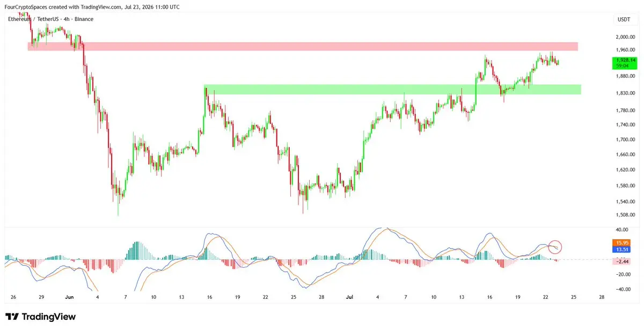
Task: Click the 1,508.00 price axis label
Action: [625, 215]
